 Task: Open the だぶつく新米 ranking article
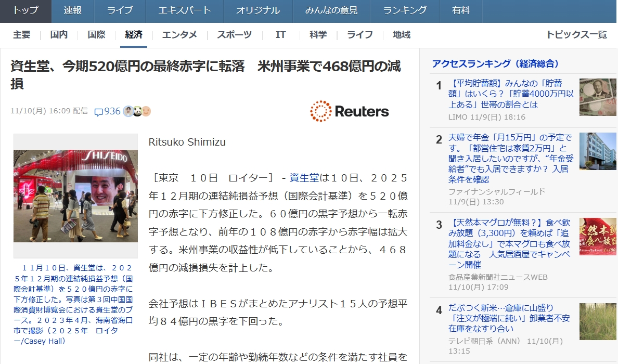pyautogui.click(x=509, y=318)
